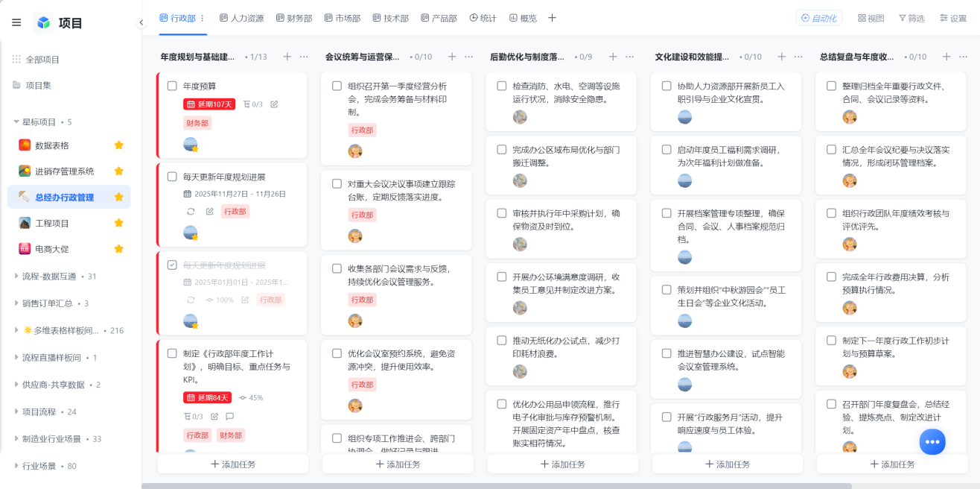Click the repeat icon on 每天更新年度规划进展 card

click(191, 212)
